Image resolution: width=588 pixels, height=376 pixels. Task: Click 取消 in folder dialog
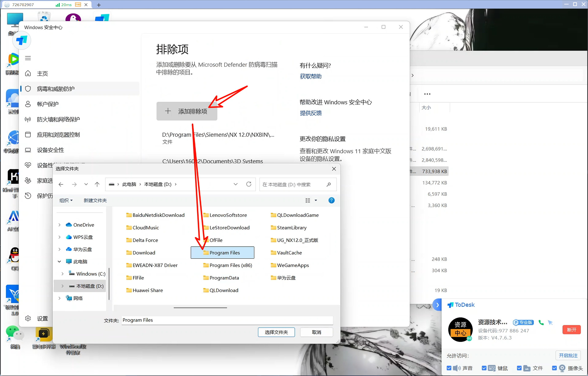click(316, 332)
